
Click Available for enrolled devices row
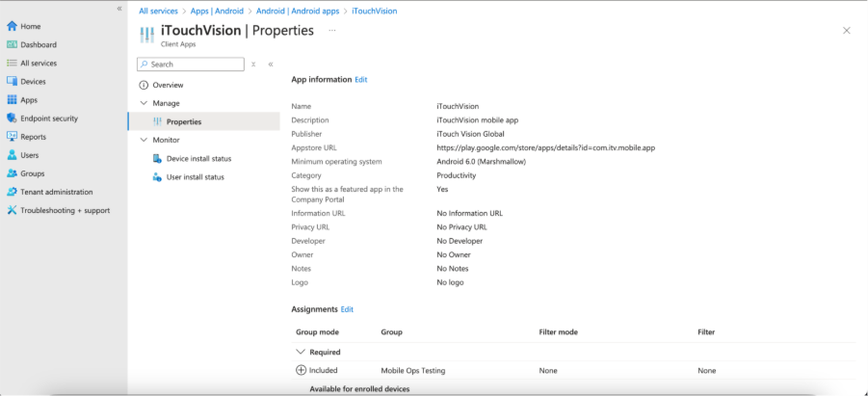pos(360,389)
